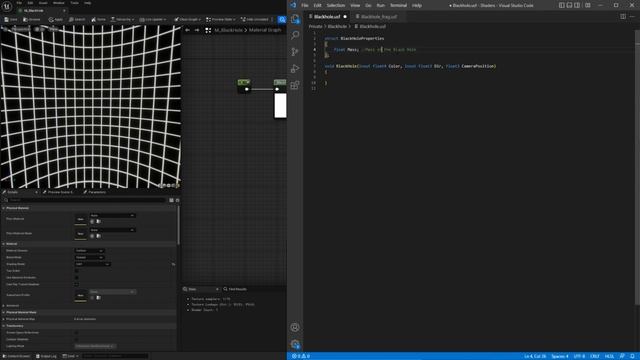Switch to the Preview Scene Settings tab
Image resolution: width=640 pixels, height=360 pixels.
coord(58,192)
